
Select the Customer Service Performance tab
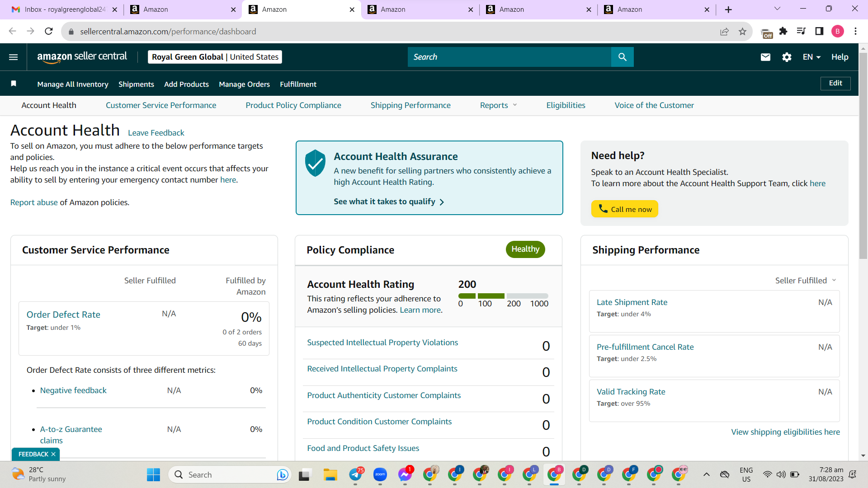(161, 105)
